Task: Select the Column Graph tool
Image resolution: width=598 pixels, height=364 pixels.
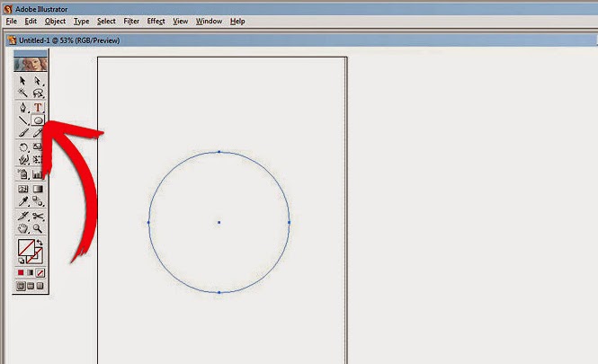Action: point(37,174)
